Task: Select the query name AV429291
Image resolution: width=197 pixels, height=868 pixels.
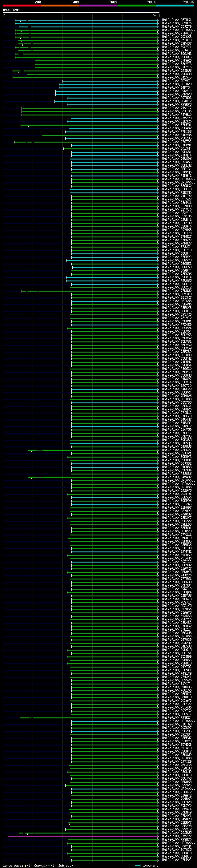Action: (11, 10)
